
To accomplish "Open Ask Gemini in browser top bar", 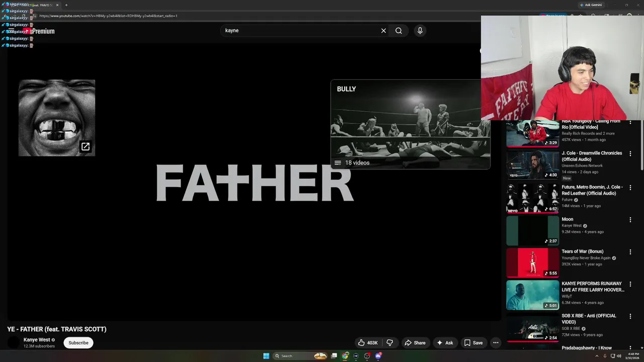I will tap(591, 5).
